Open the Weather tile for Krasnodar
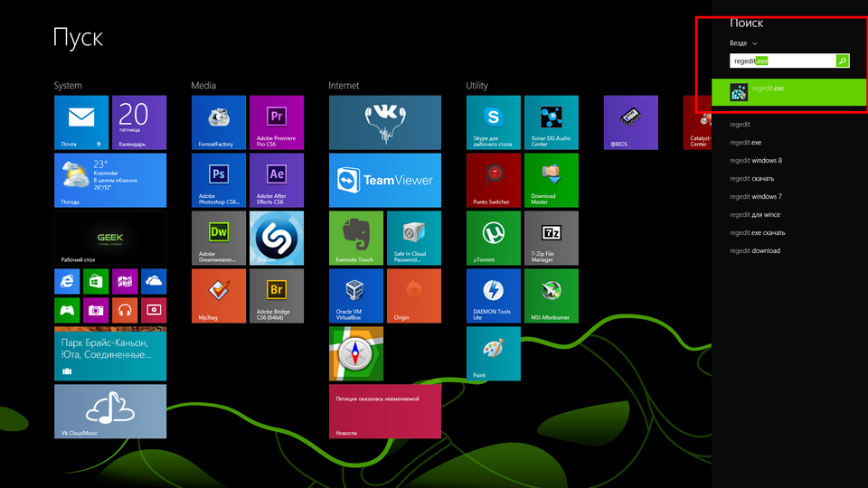 pos(110,181)
